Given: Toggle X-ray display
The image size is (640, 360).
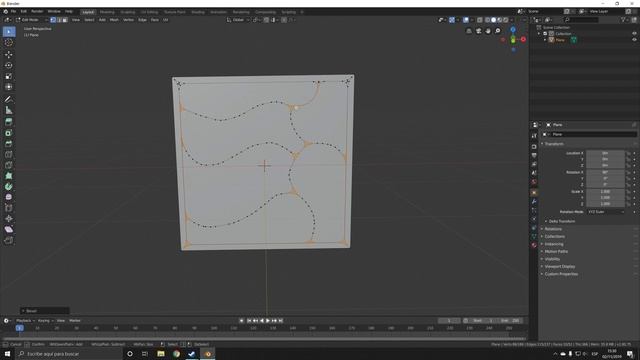Looking at the screenshot, I should pyautogui.click(x=480, y=20).
